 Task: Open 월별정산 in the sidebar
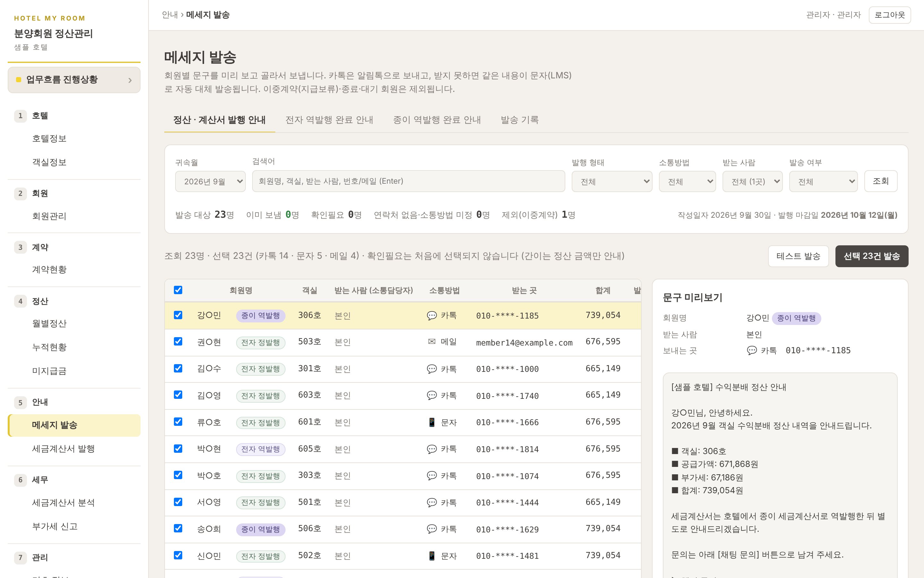tap(74, 323)
